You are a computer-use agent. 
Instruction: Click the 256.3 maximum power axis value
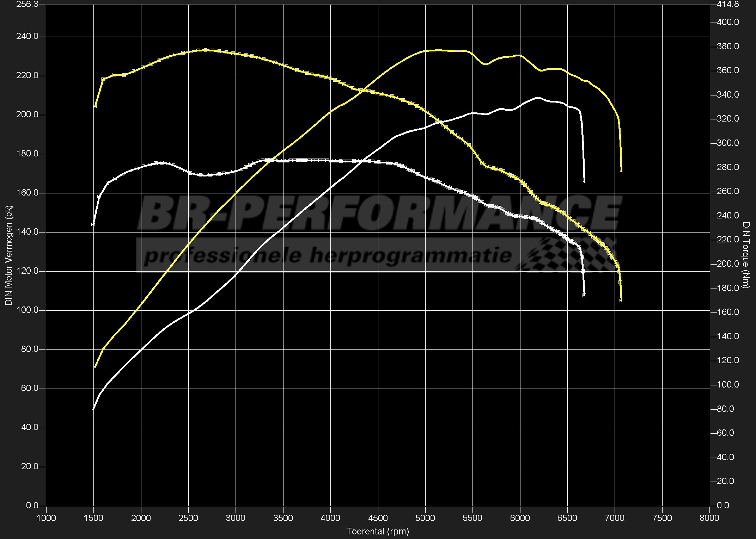click(x=28, y=4)
